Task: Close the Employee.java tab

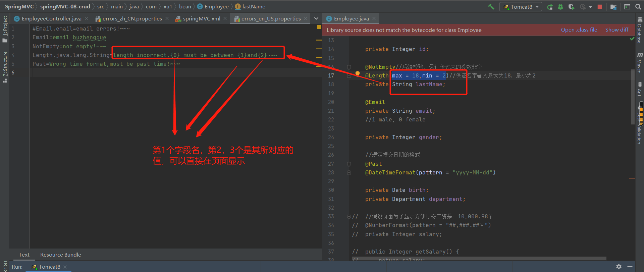Action: pos(374,18)
